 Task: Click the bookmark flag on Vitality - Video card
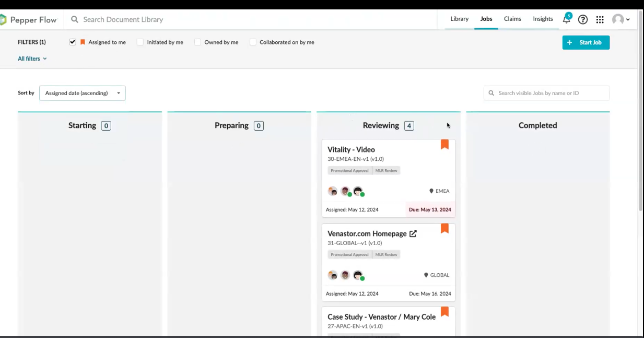(x=444, y=144)
